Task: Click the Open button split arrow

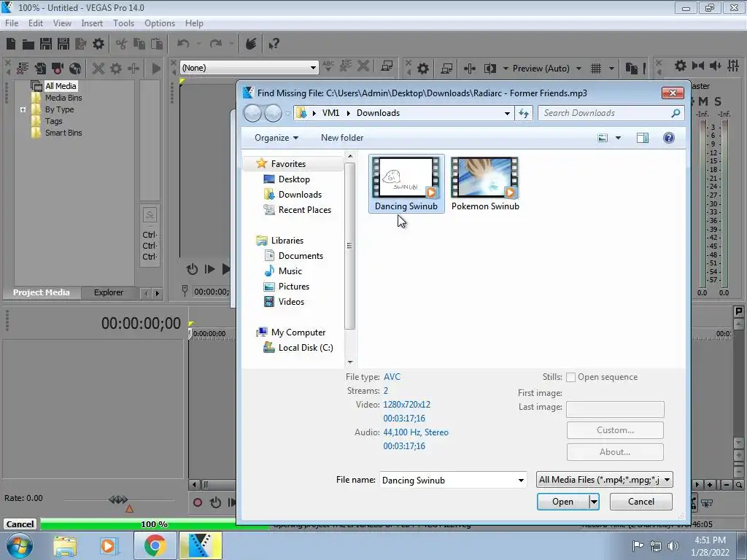Action: (594, 502)
